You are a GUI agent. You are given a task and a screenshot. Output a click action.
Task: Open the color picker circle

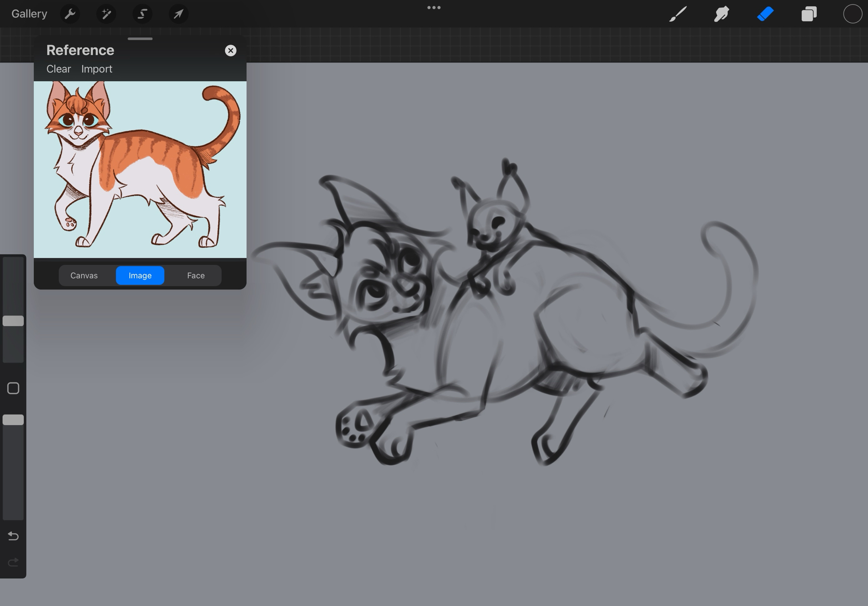click(x=852, y=14)
